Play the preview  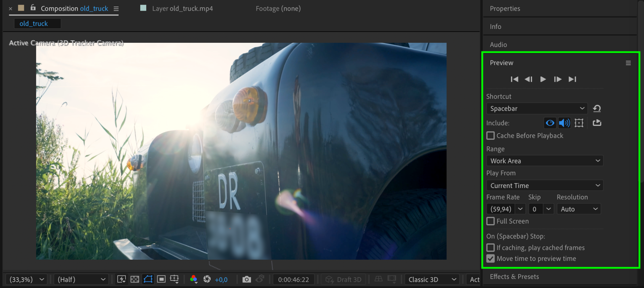tap(543, 79)
